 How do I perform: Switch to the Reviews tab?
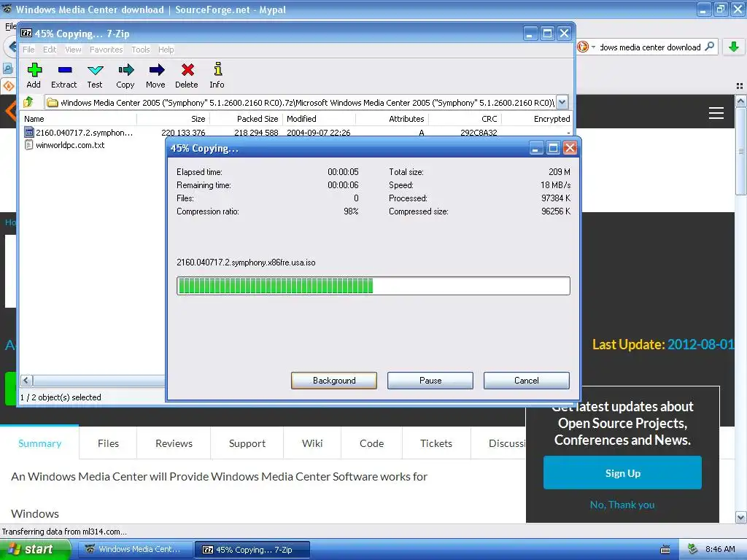tap(174, 443)
